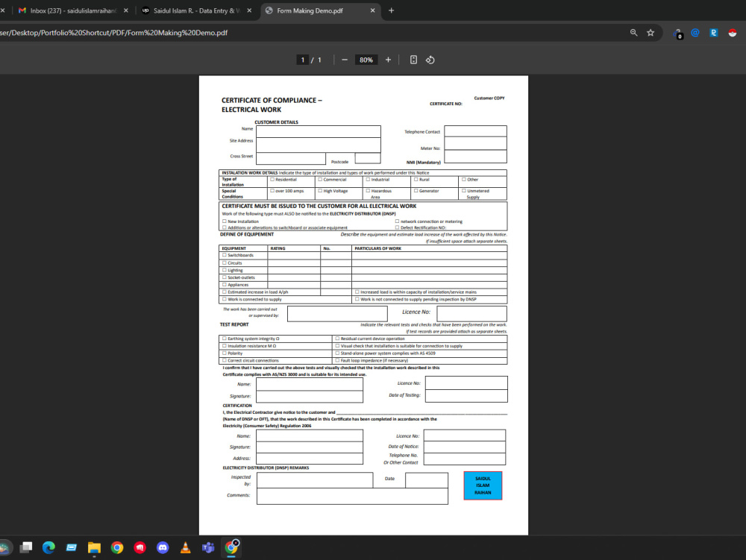Image resolution: width=746 pixels, height=560 pixels.
Task: Zoom out the PDF with minus button
Action: pyautogui.click(x=345, y=60)
